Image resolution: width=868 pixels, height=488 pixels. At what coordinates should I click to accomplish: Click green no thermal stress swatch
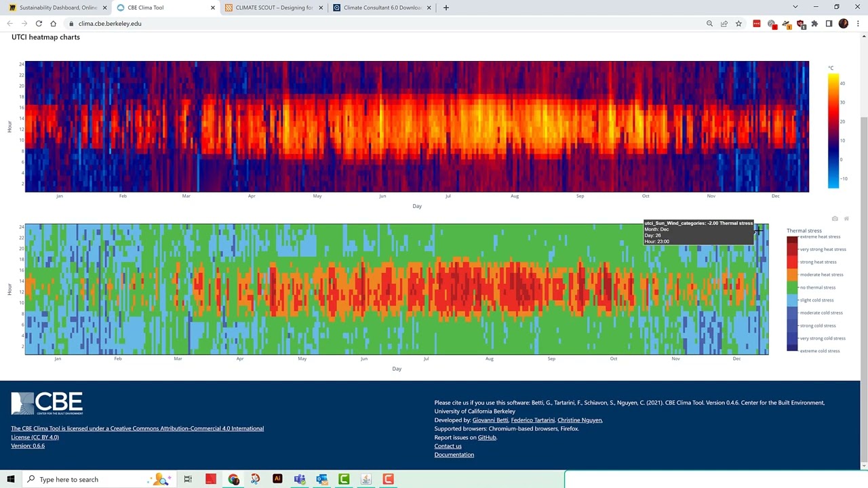[x=792, y=287]
